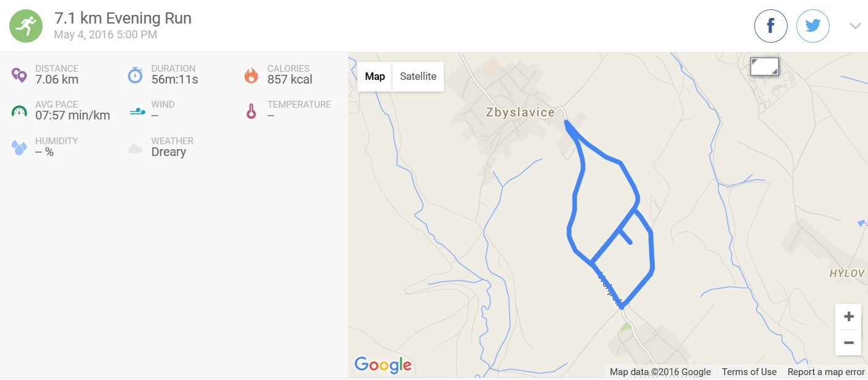Zoom out on the map
The width and height of the screenshot is (868, 380).
[x=848, y=342]
